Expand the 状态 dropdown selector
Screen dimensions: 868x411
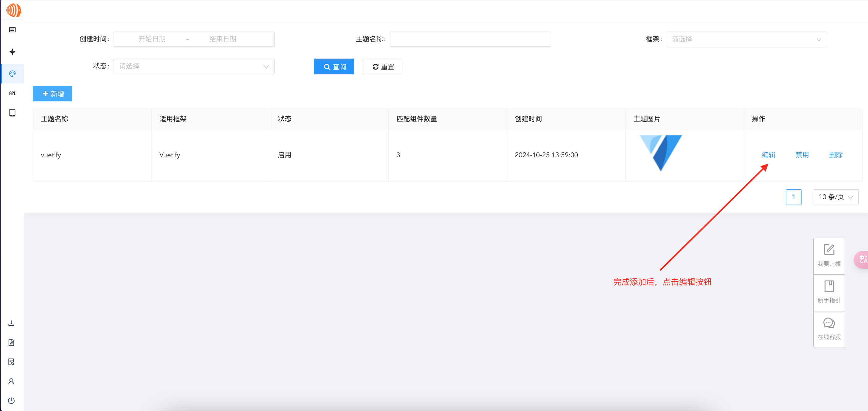(194, 66)
